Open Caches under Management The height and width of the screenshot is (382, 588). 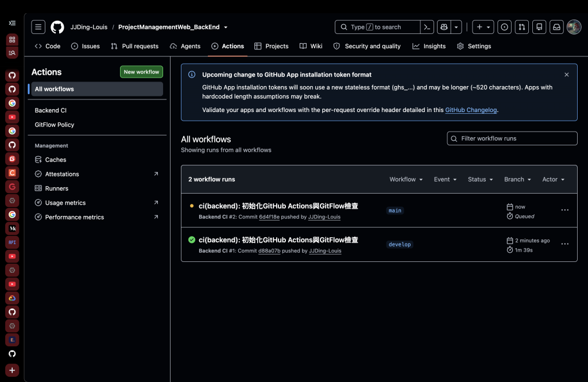coord(56,160)
